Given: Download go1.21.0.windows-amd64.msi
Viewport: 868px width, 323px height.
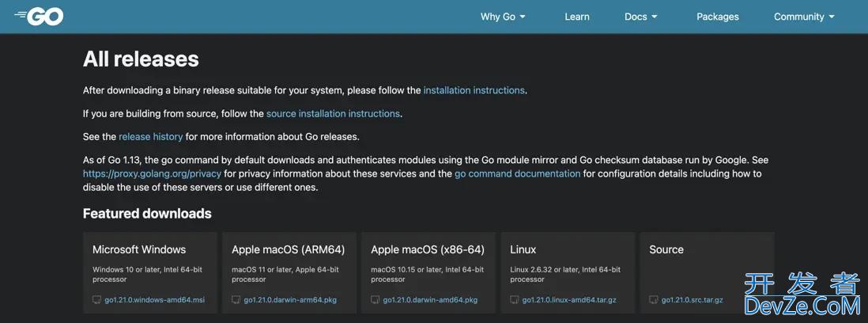Looking at the screenshot, I should (154, 300).
